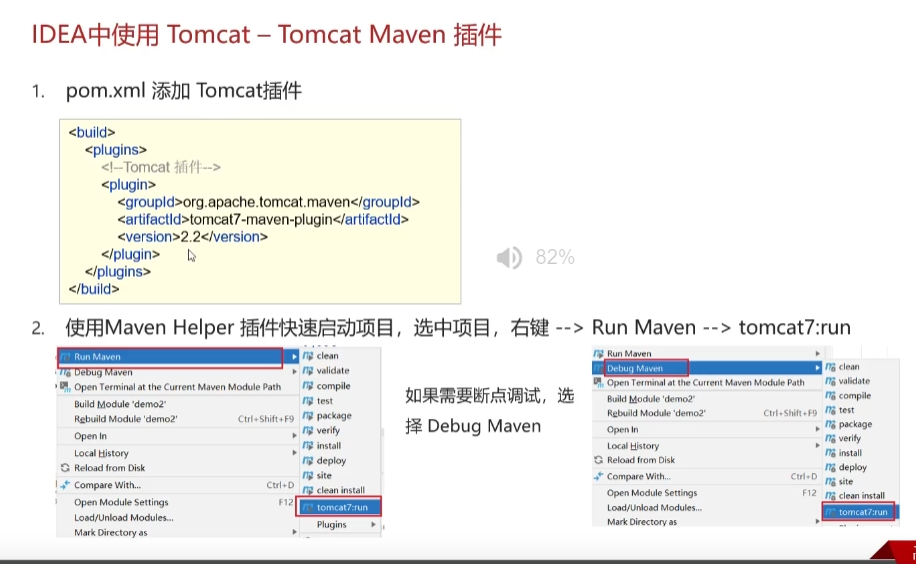Run tomcat7:run from the left submenu
The height and width of the screenshot is (564, 916).
point(340,507)
